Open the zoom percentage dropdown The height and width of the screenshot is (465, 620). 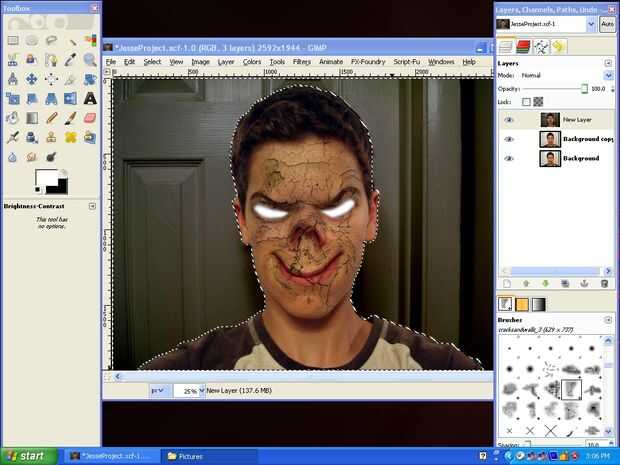point(202,391)
